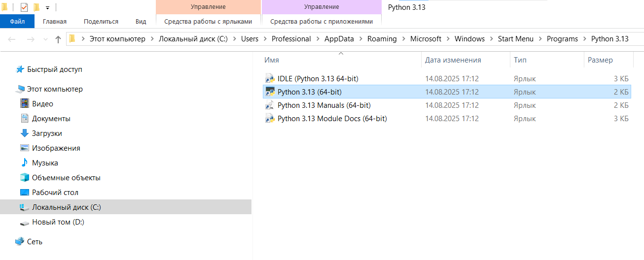644x260 pixels.
Task: Click the Объемные объекты cube icon
Action: point(25,177)
